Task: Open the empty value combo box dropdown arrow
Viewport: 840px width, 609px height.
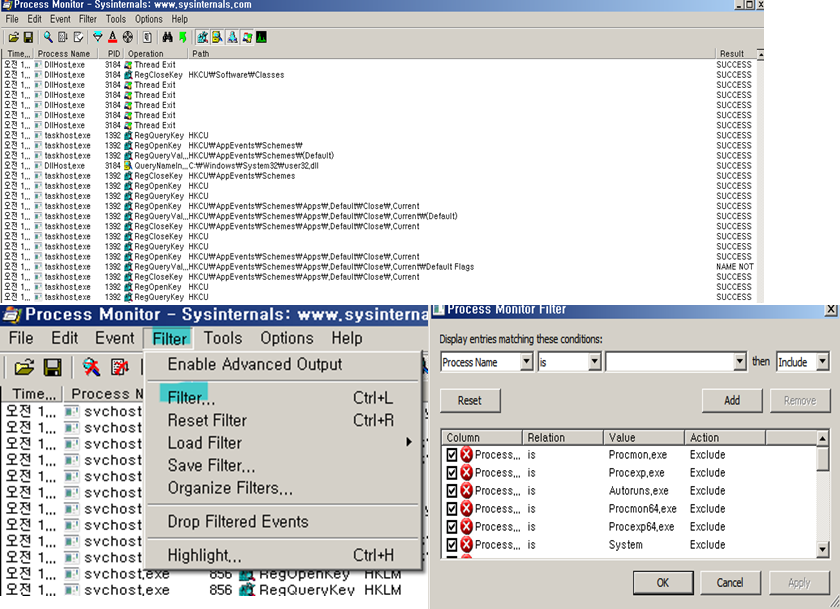Action: coord(740,362)
